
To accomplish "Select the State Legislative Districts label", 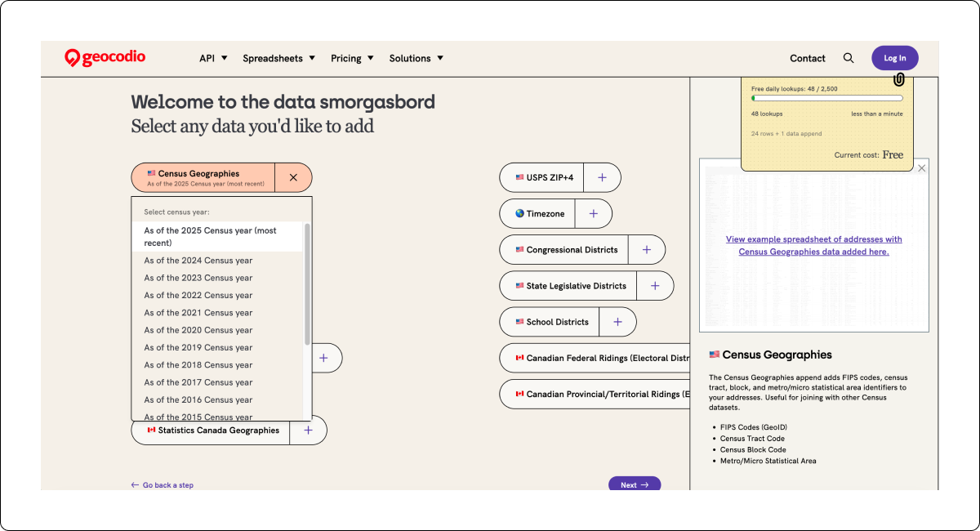I will point(570,285).
